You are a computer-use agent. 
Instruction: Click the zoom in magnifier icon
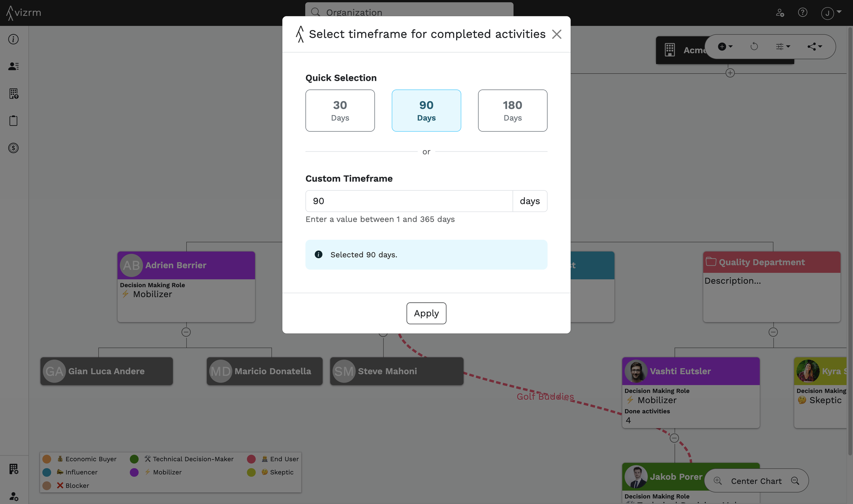pyautogui.click(x=718, y=481)
